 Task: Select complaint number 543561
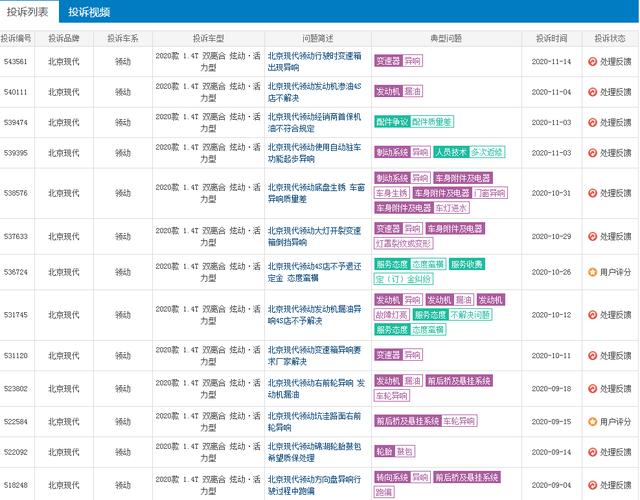16,62
